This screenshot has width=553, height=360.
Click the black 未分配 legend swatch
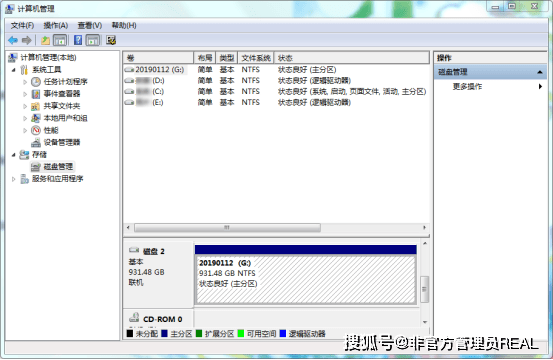[x=130, y=333]
